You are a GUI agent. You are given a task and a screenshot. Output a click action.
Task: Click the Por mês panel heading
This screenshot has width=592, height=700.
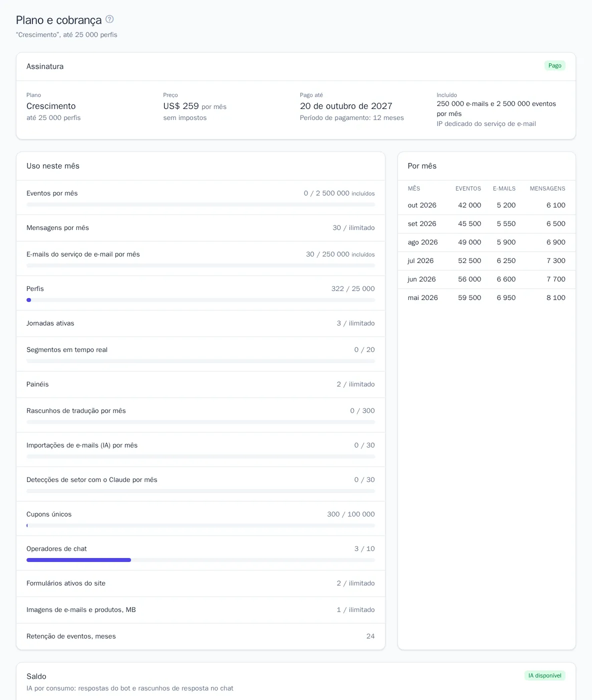[x=422, y=166]
